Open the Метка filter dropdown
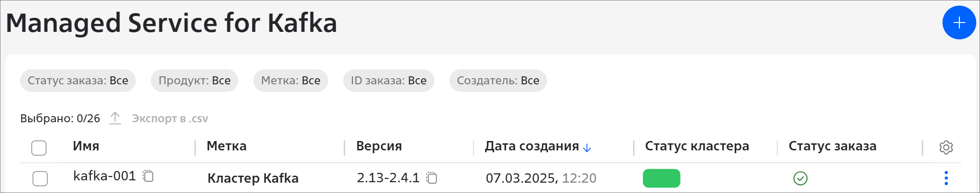Viewport: 980px width, 193px height. [291, 81]
